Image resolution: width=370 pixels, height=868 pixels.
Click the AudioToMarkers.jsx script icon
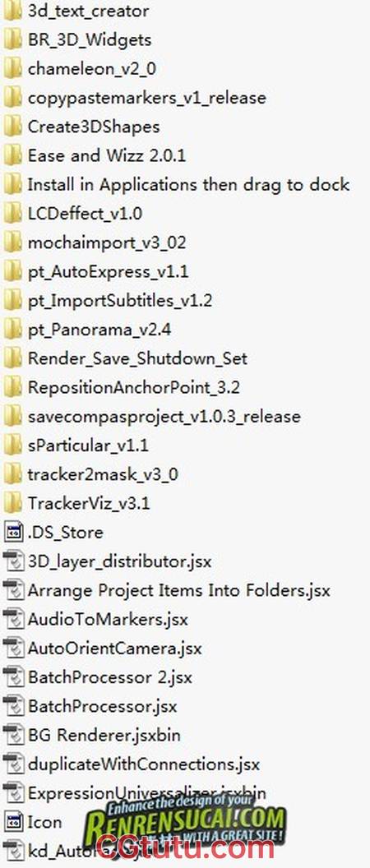[12, 620]
